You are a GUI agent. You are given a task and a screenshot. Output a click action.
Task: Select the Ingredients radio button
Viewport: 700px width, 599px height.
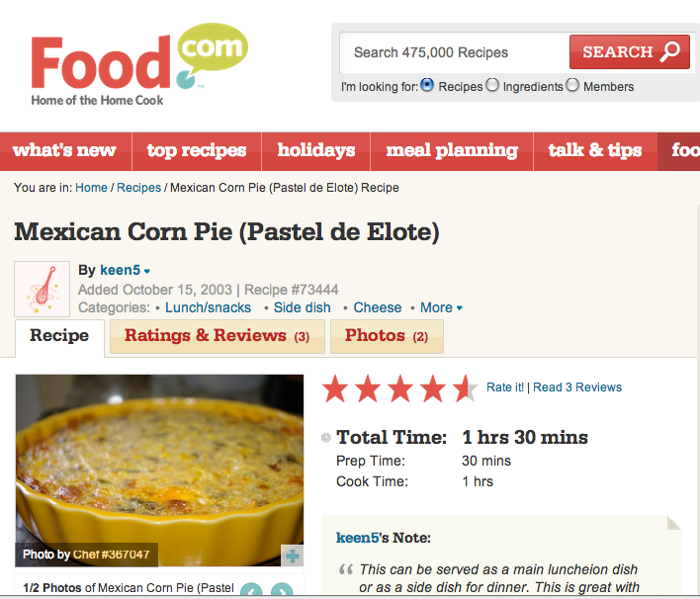(492, 86)
